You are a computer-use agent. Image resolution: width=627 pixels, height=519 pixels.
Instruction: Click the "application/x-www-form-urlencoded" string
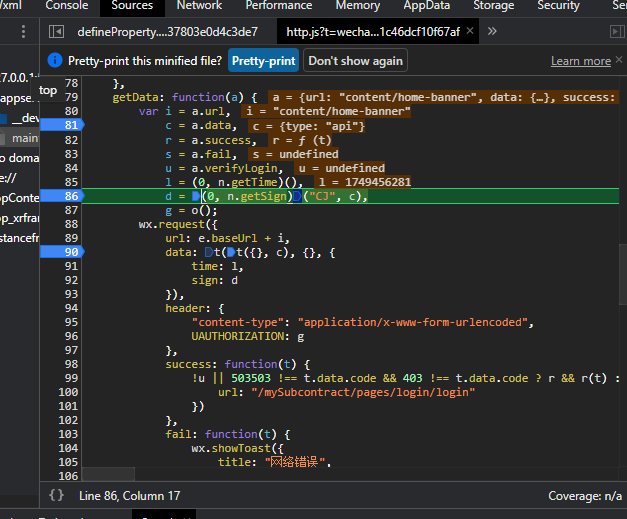413,322
